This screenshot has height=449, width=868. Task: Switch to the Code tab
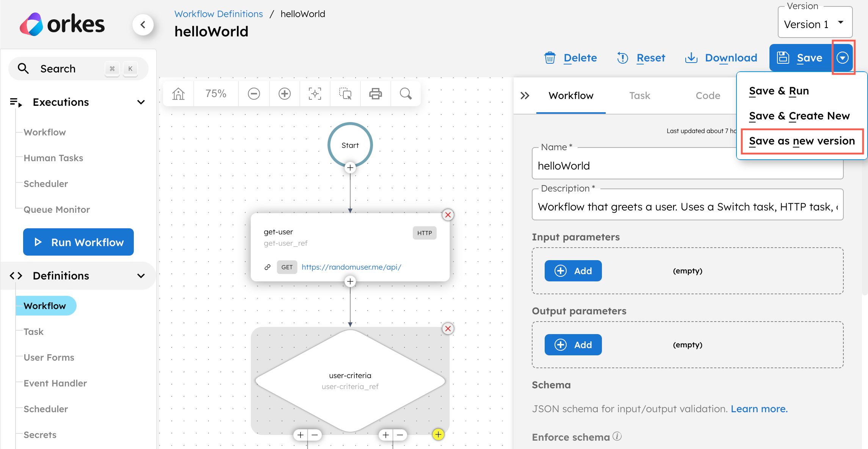[x=708, y=96]
